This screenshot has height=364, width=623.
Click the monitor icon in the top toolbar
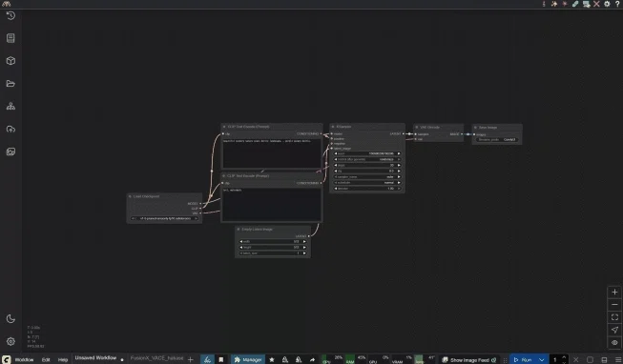[x=586, y=4]
